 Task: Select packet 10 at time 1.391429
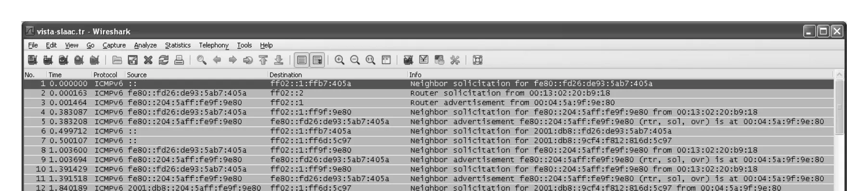pyautogui.click(x=429, y=169)
